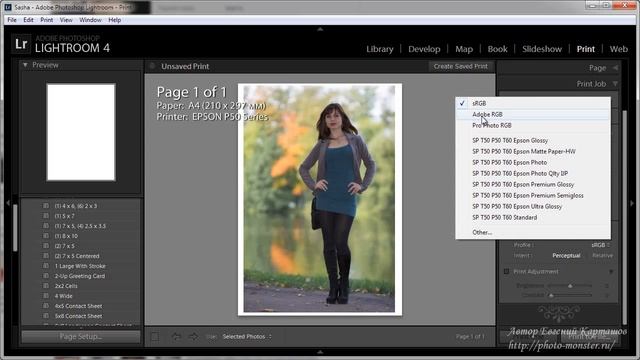
Task: Click template icon beside (1) 5 x 7
Action: [46, 216]
